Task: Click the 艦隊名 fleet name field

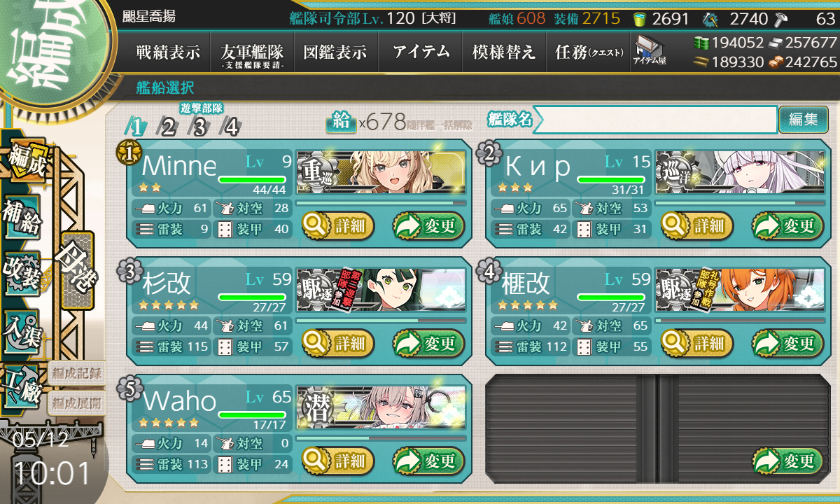Action: coord(654,120)
